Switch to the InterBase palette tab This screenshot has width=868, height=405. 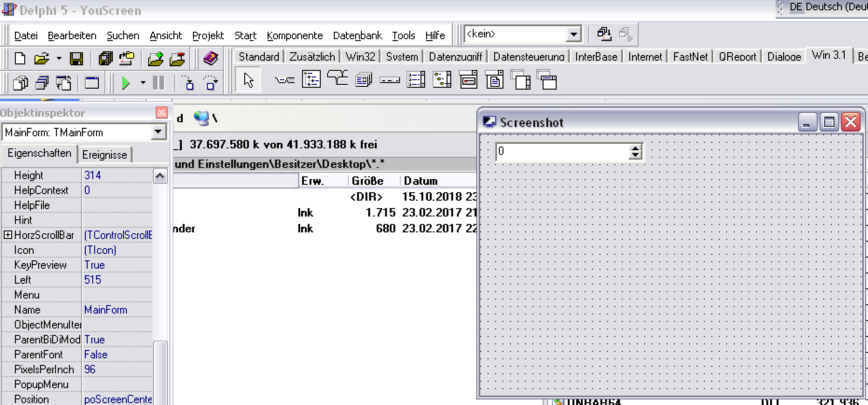click(x=596, y=56)
